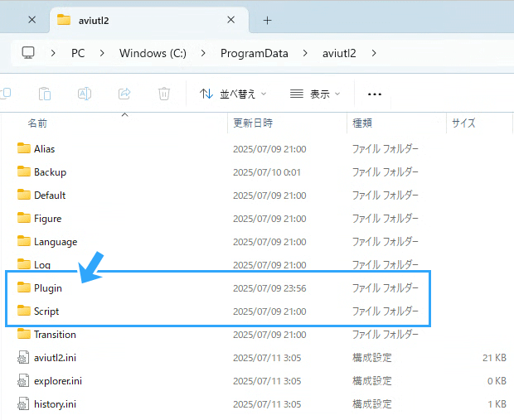Expand chevron after monitor icon in address bar
This screenshot has width=514, height=420.
(x=53, y=53)
